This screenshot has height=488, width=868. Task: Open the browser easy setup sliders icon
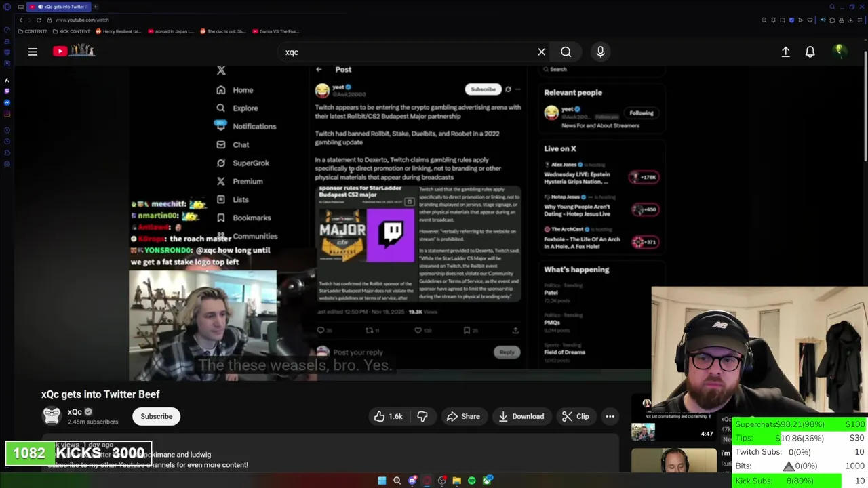point(860,20)
